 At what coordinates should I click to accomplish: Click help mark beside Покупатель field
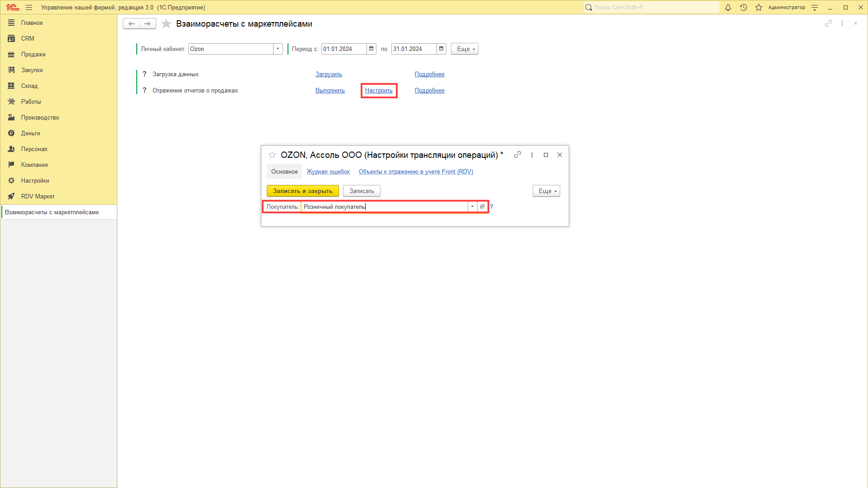click(492, 207)
